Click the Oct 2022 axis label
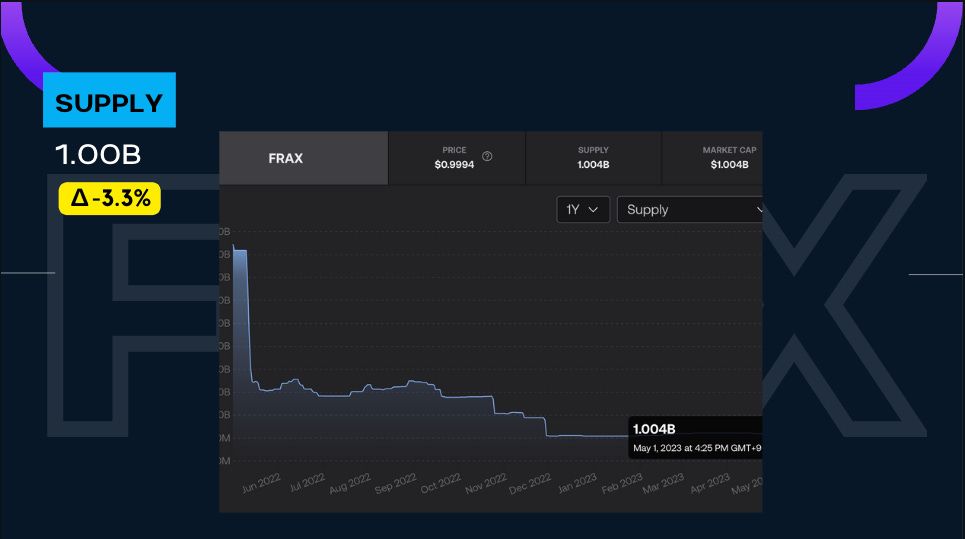965x539 pixels. (x=442, y=485)
